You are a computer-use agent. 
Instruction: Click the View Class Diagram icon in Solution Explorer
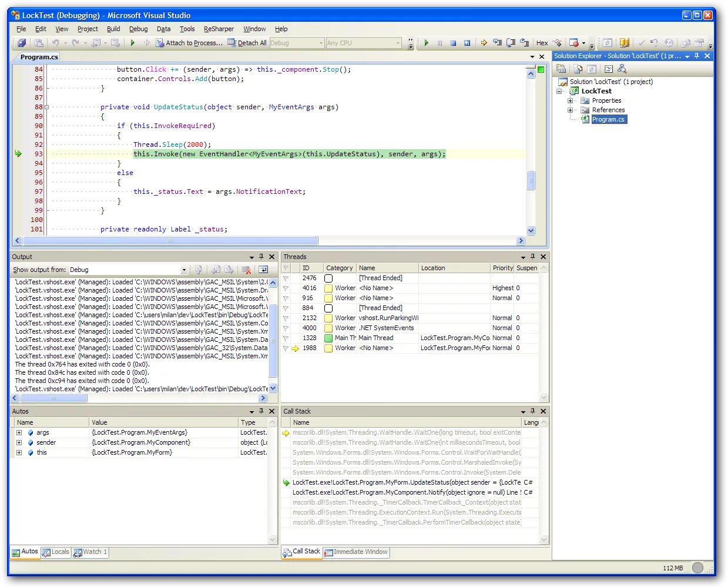coord(622,69)
